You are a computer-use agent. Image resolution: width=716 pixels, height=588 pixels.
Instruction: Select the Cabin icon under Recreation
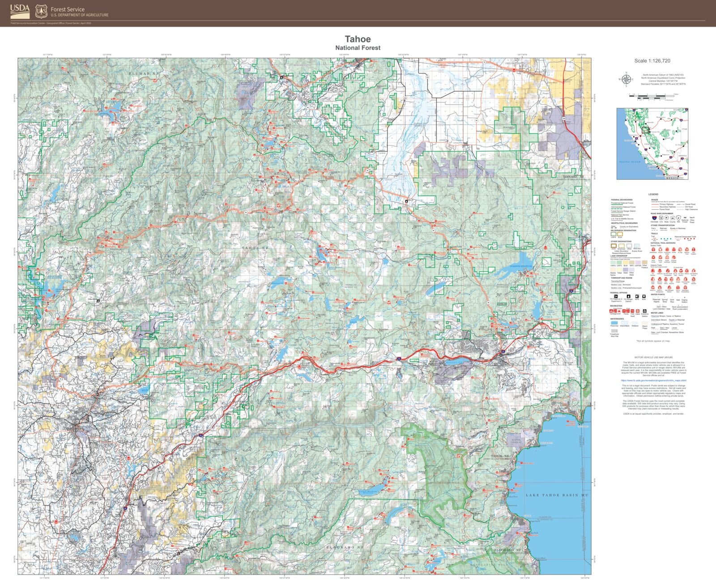[637, 311]
